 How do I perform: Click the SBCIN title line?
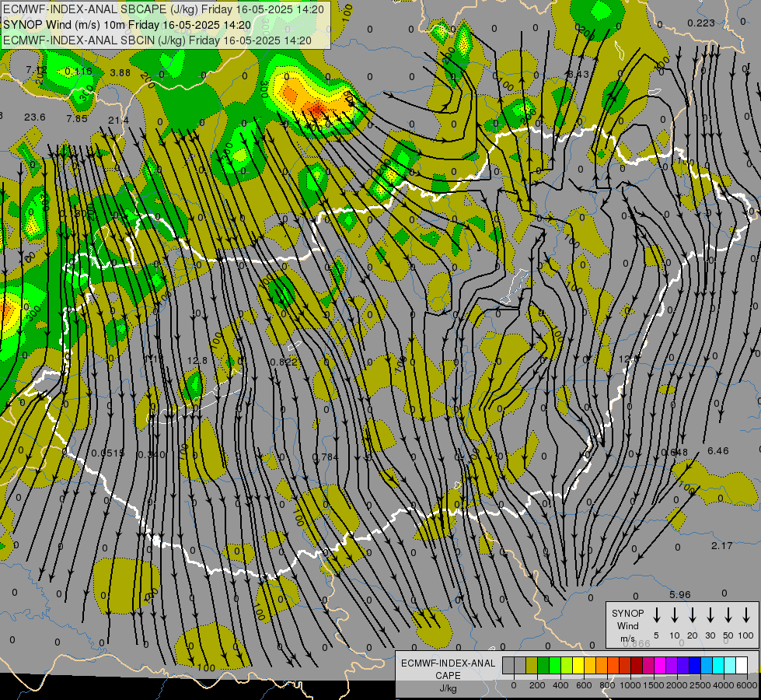[157, 40]
